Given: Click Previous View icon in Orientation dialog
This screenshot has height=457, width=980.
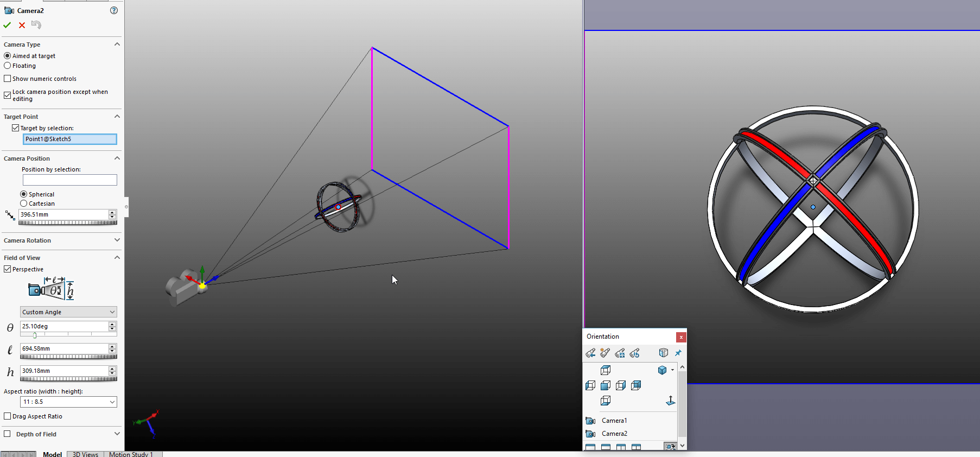Looking at the screenshot, I should pyautogui.click(x=590, y=353).
